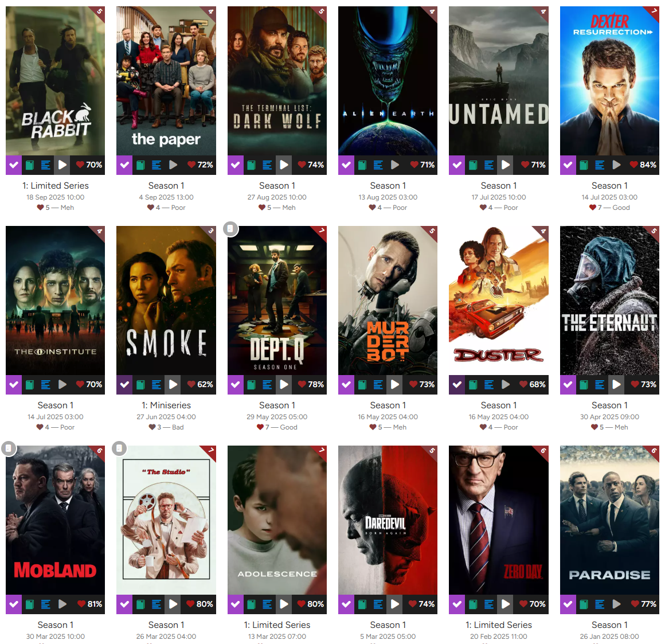Image resolution: width=661 pixels, height=644 pixels.
Task: Click 84% heart rating under Dexter Resurrection
Action: (x=643, y=165)
